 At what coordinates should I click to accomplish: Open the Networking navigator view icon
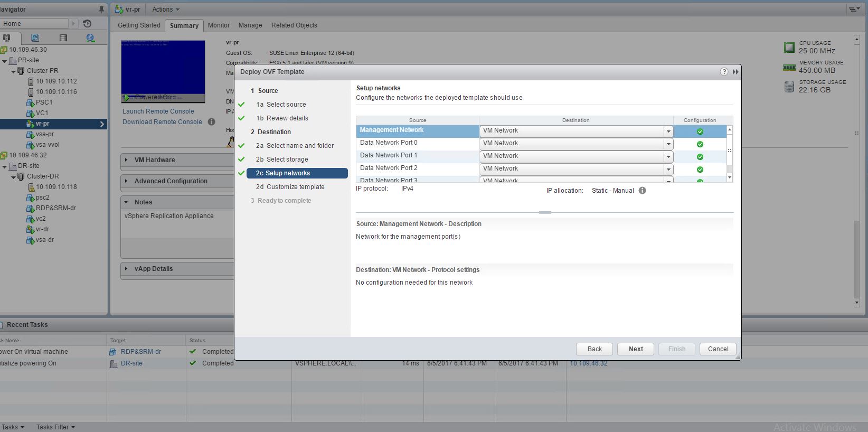[x=90, y=38]
